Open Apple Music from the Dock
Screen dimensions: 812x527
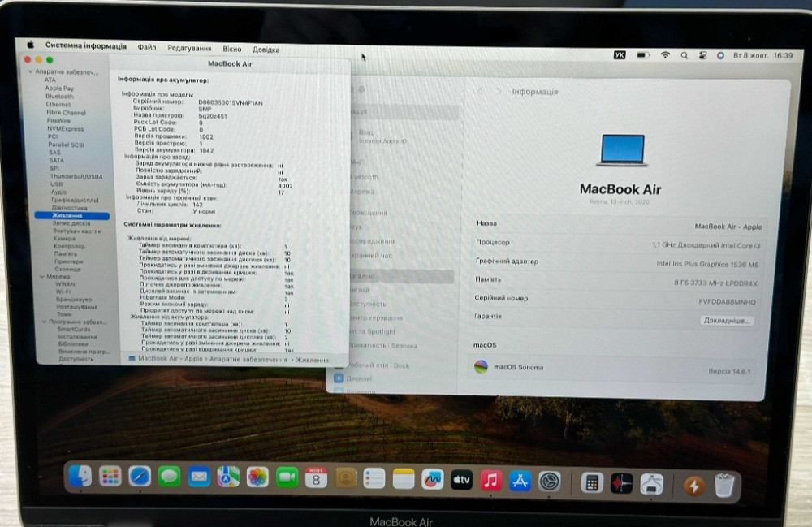pyautogui.click(x=490, y=477)
